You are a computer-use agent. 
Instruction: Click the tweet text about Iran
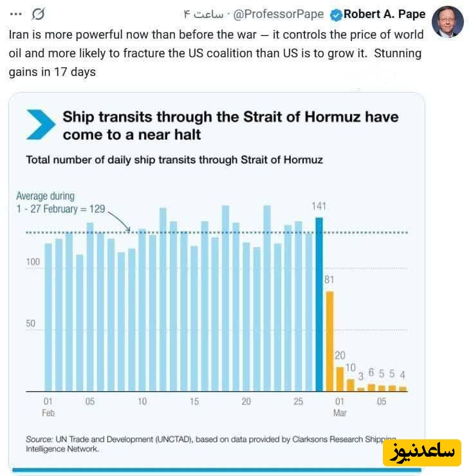(216, 53)
